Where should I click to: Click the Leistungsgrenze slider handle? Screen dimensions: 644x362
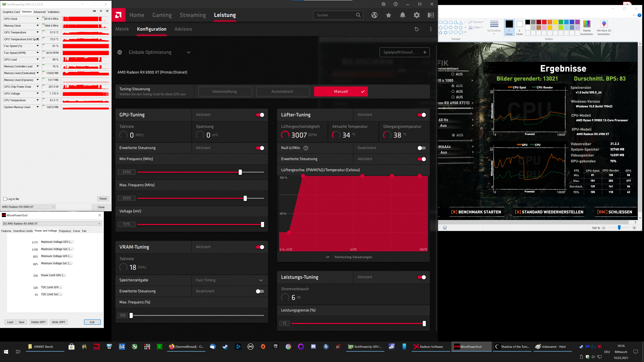click(424, 323)
